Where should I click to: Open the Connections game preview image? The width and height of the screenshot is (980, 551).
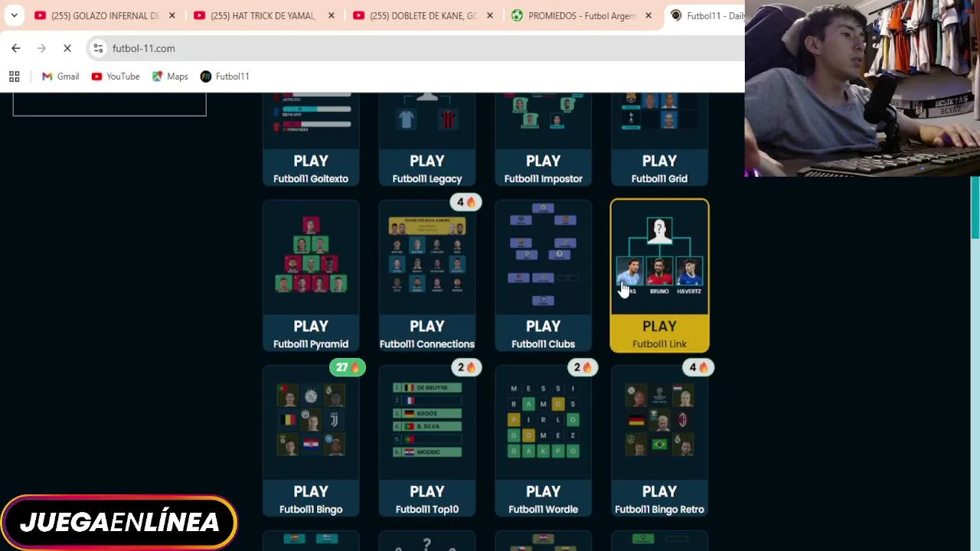point(427,256)
